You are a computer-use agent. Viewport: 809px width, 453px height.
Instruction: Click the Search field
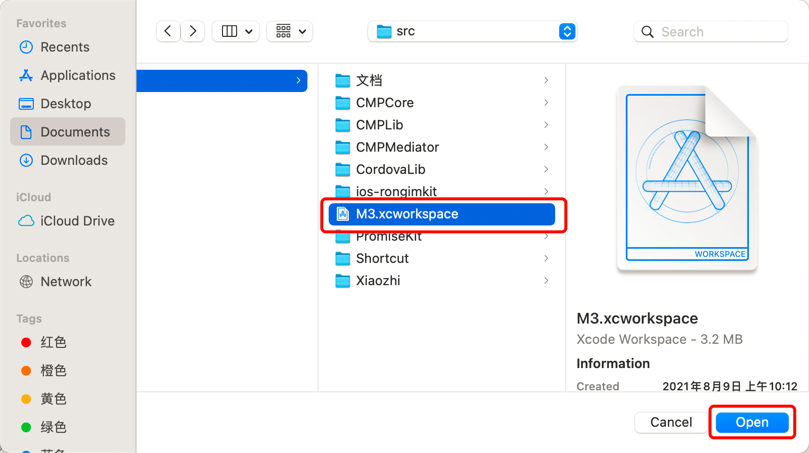(710, 31)
